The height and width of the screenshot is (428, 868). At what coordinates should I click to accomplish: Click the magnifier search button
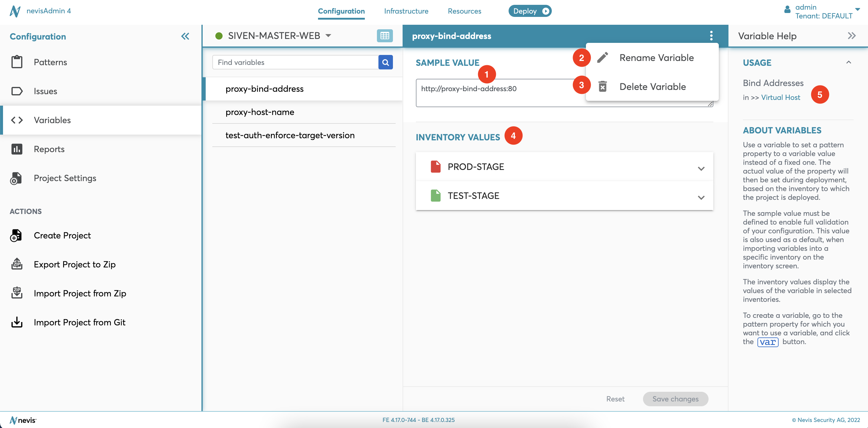(x=385, y=62)
